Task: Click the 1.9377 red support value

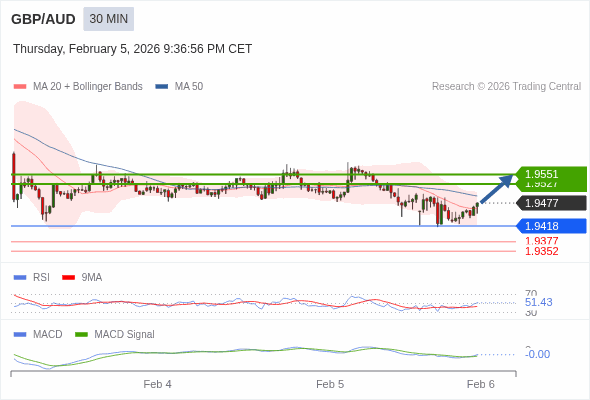Action: point(541,241)
